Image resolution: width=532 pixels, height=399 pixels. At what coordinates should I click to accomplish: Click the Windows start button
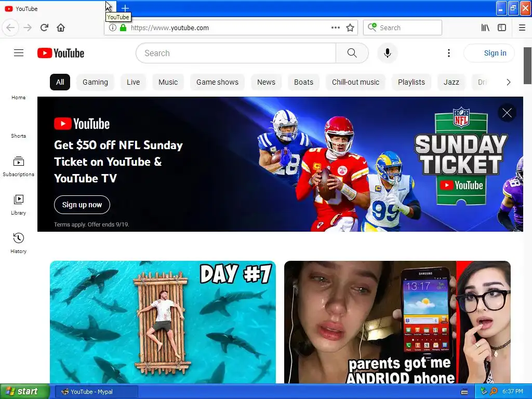24,392
